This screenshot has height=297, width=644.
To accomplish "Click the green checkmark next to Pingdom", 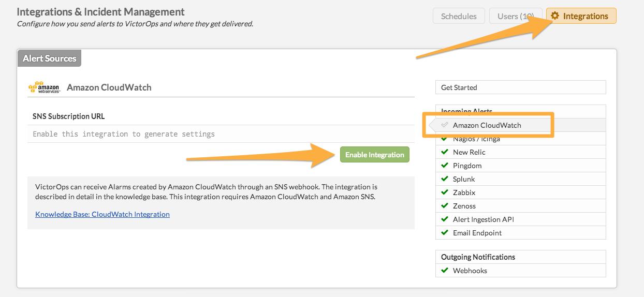I will pos(444,165).
